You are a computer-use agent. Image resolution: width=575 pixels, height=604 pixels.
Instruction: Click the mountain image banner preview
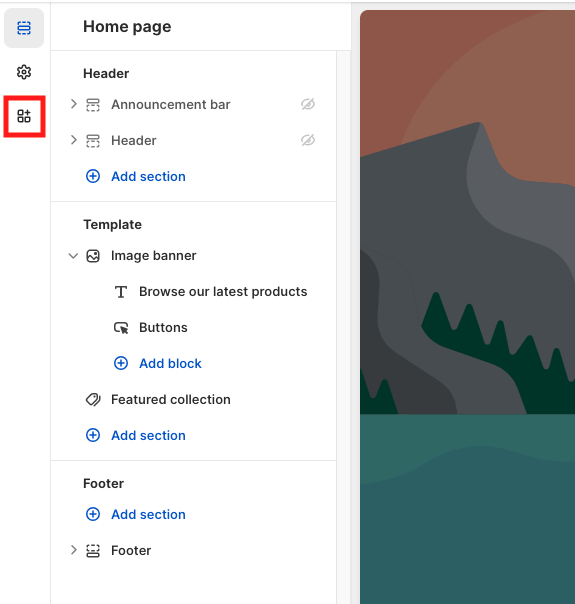click(467, 307)
